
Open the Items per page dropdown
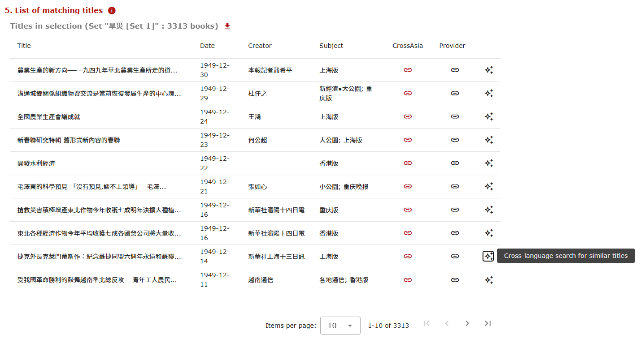click(x=340, y=326)
